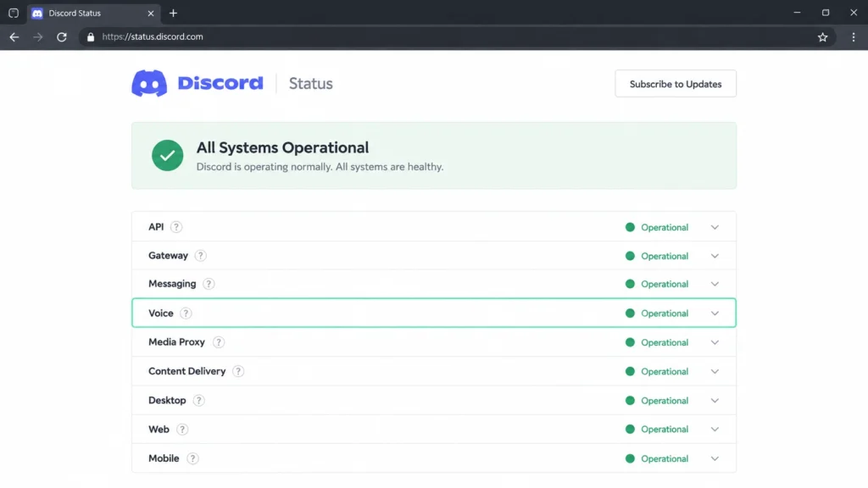
Task: Click the Subscribe to Updates button
Action: click(676, 84)
